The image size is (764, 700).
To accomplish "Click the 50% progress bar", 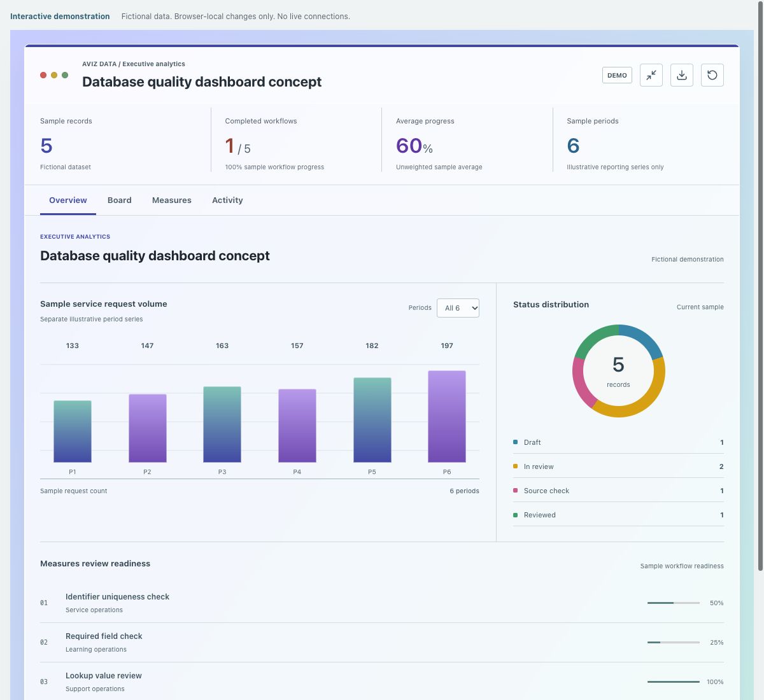I will click(674, 603).
